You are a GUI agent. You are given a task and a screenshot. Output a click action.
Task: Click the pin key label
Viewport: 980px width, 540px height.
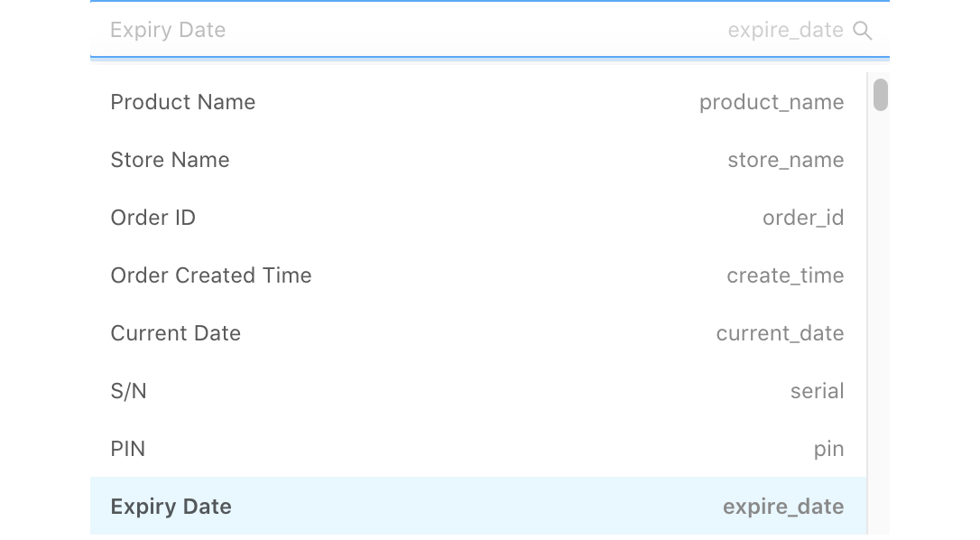point(828,449)
